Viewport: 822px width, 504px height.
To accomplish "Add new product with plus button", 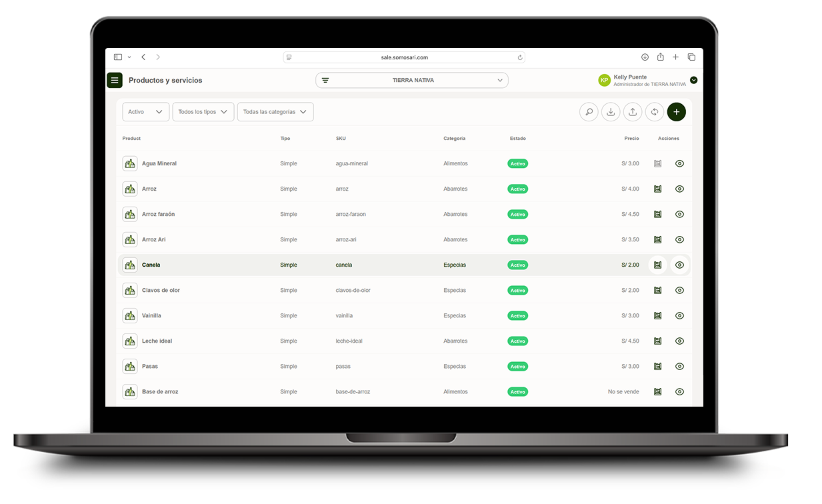I will click(x=677, y=112).
